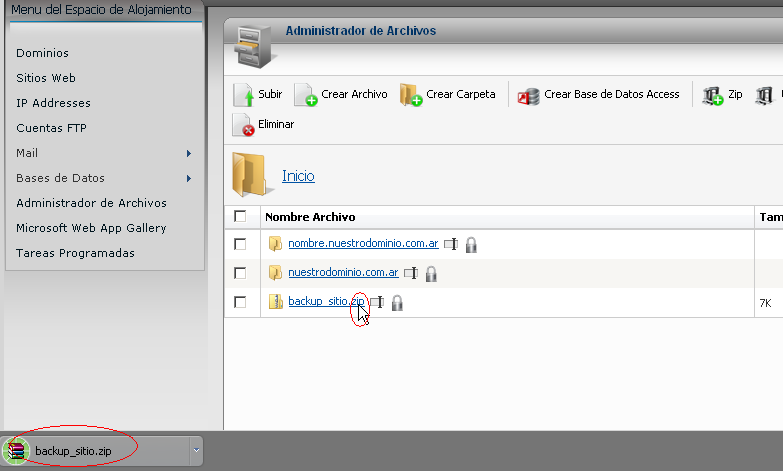Click WinRAR icon in download bar
Image resolution: width=783 pixels, height=471 pixels.
tap(16, 451)
